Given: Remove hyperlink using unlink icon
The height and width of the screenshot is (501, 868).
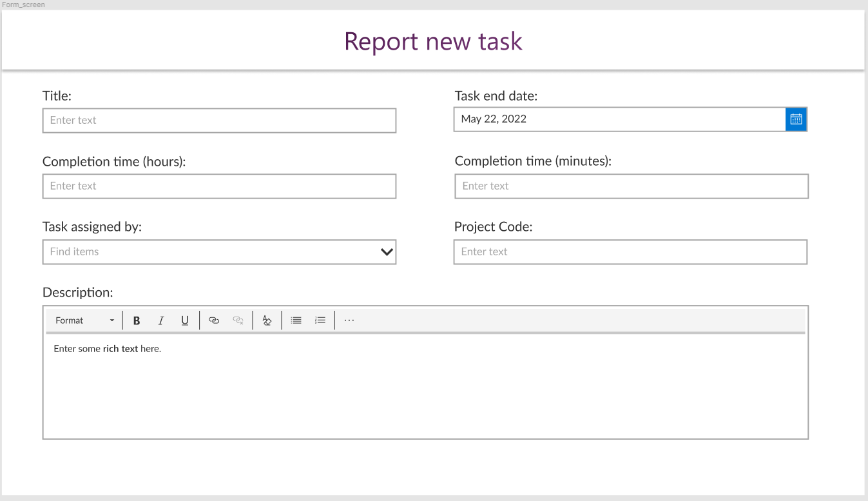Looking at the screenshot, I should point(238,320).
